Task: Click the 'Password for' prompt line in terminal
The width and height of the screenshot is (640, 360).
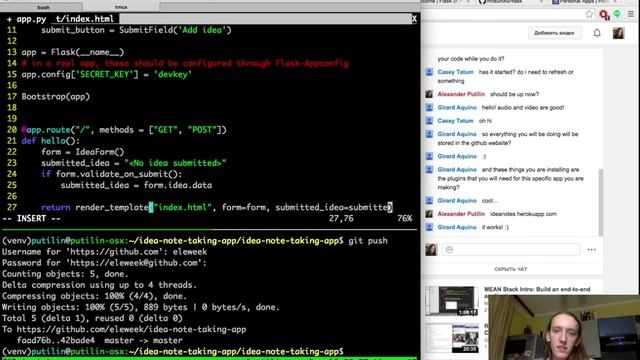Action: point(104,263)
